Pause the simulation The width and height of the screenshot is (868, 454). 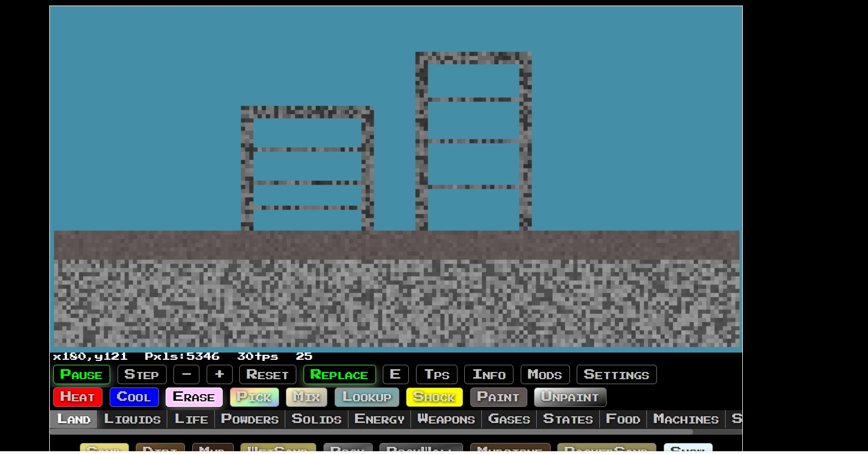pos(81,375)
